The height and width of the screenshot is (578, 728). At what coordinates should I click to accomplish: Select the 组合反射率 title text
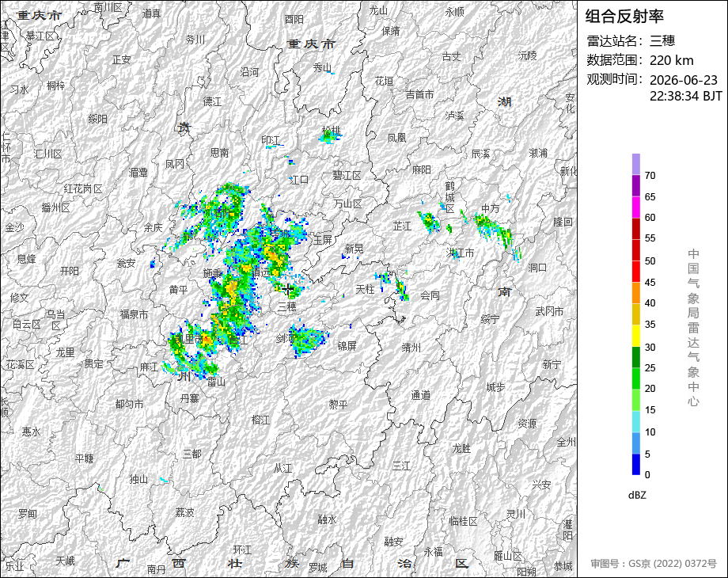624,17
